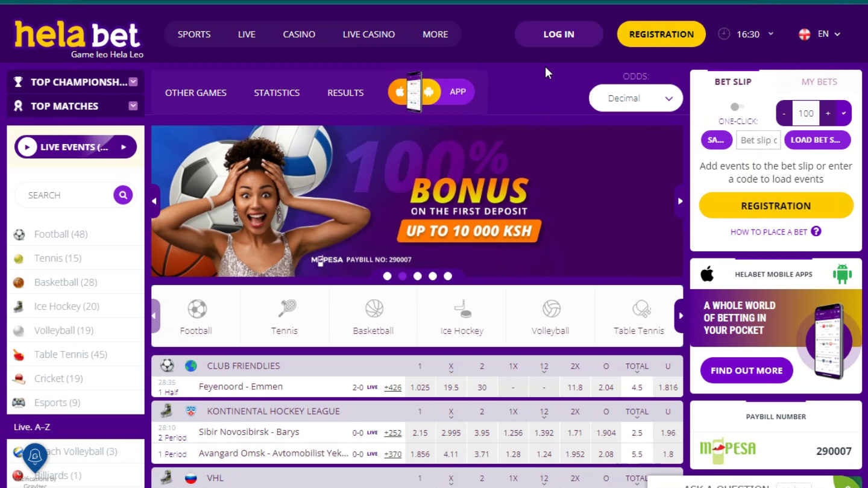Increase stake with the plus stepper
The width and height of the screenshot is (868, 488).
click(828, 113)
